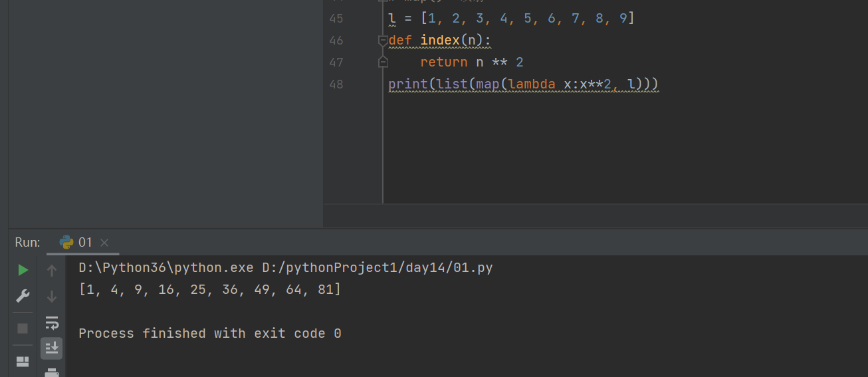Click the 'Run:' panel label
The image size is (868, 377).
click(28, 243)
